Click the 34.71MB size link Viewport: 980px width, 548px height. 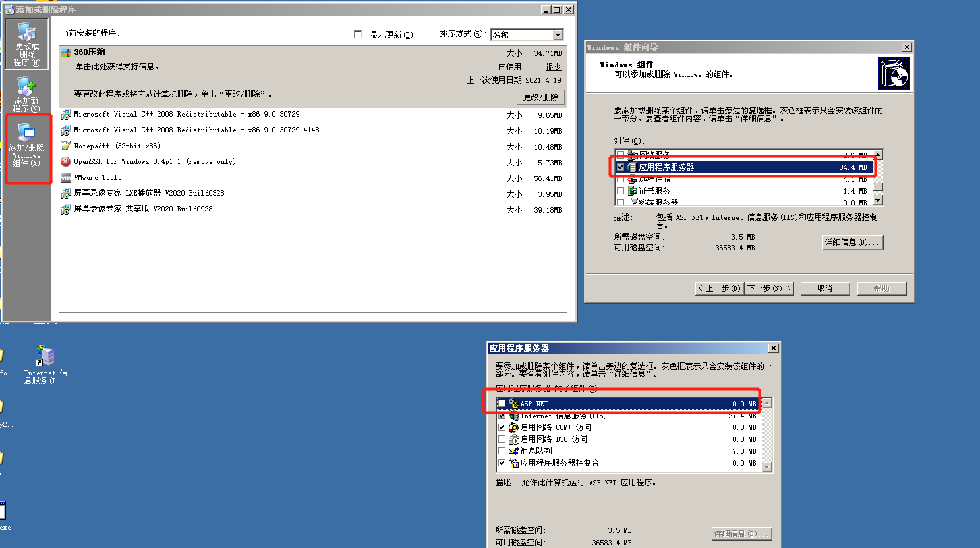[x=548, y=53]
